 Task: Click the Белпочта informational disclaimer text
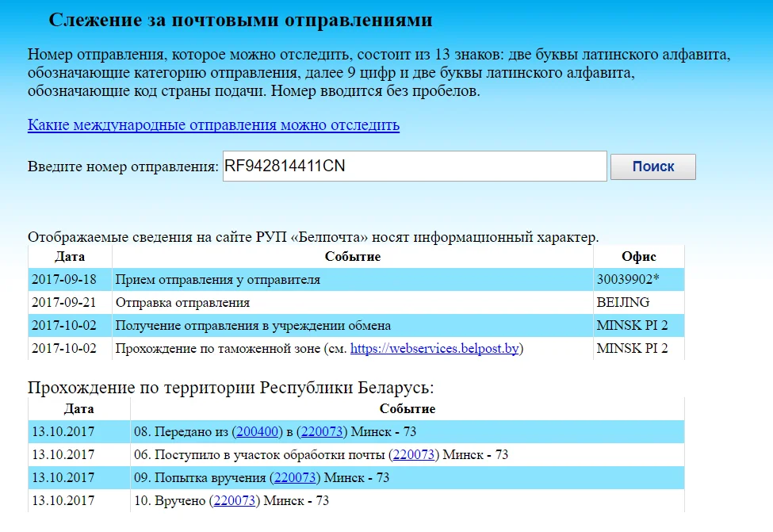coord(313,237)
